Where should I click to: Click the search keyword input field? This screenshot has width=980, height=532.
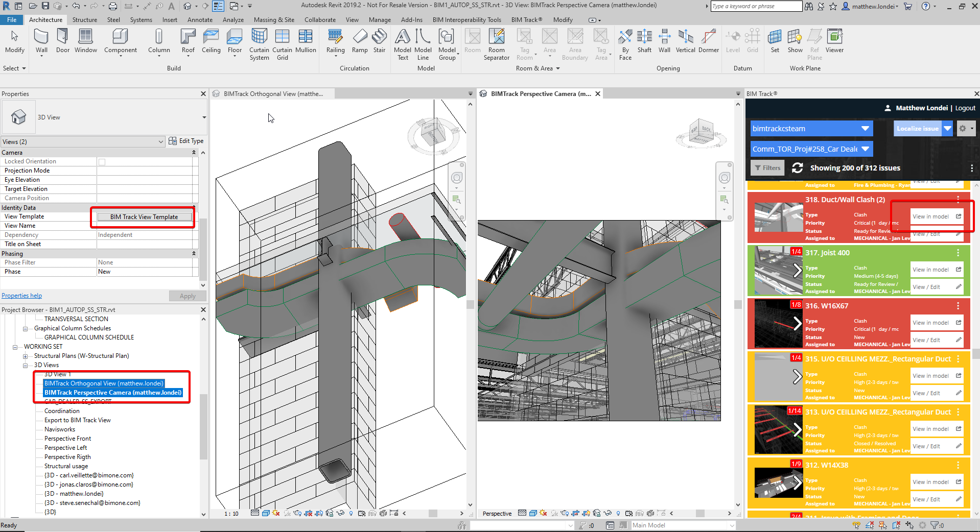[756, 6]
